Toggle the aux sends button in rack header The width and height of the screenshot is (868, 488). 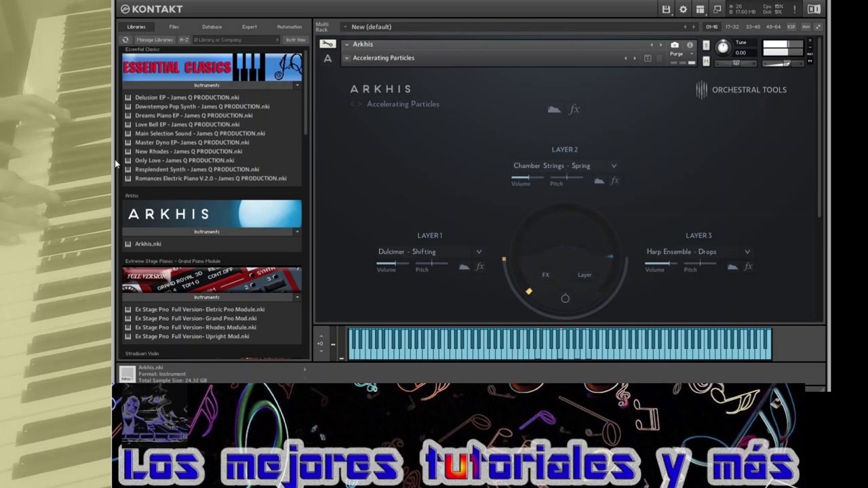pyautogui.click(x=806, y=27)
